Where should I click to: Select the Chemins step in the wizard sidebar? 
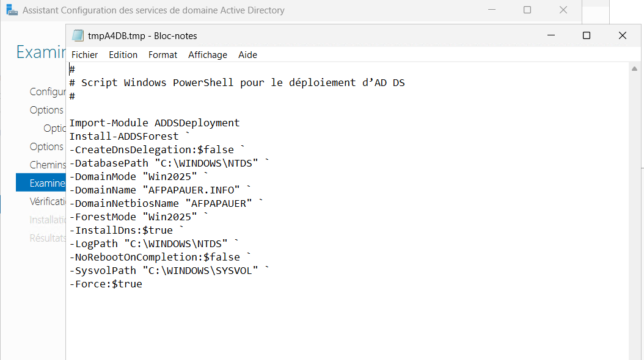48,165
